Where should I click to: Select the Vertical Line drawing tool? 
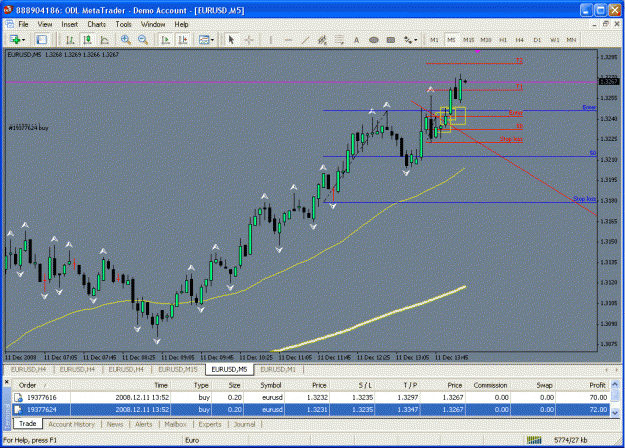tap(271, 39)
